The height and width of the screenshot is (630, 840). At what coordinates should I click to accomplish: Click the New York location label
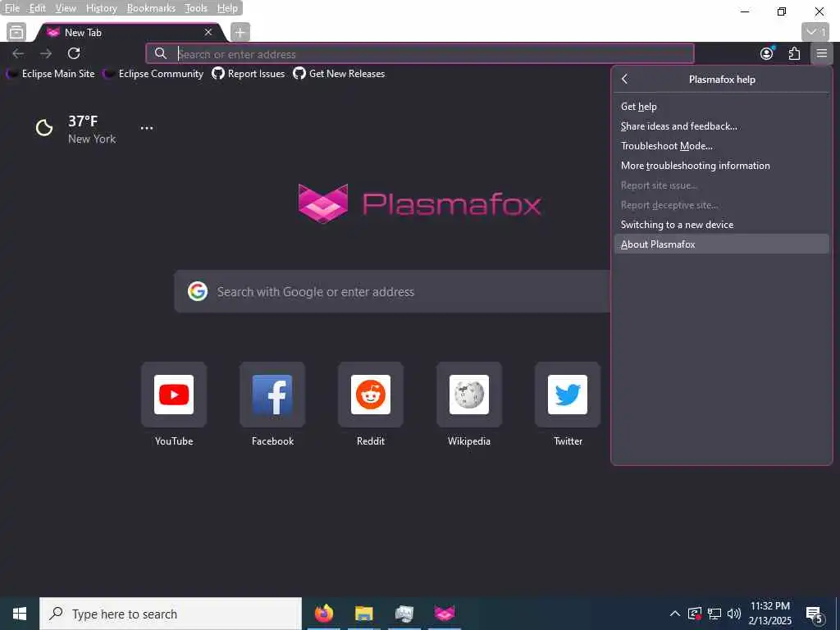pyautogui.click(x=92, y=139)
